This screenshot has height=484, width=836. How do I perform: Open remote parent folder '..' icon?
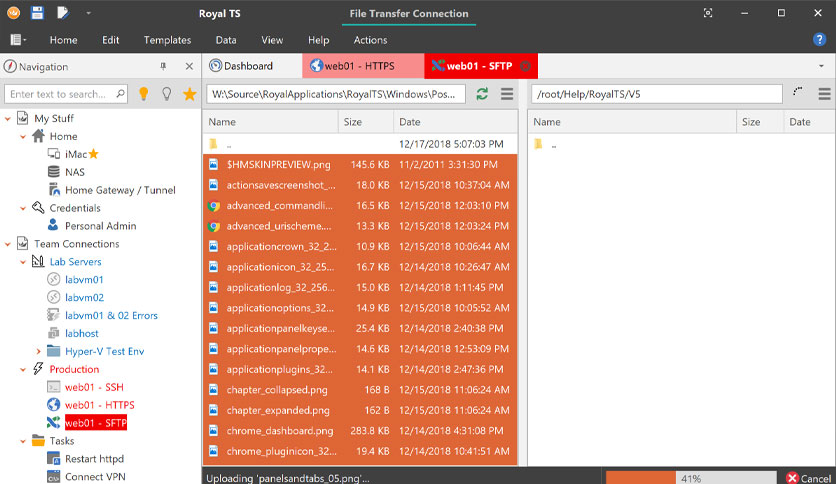click(x=538, y=144)
